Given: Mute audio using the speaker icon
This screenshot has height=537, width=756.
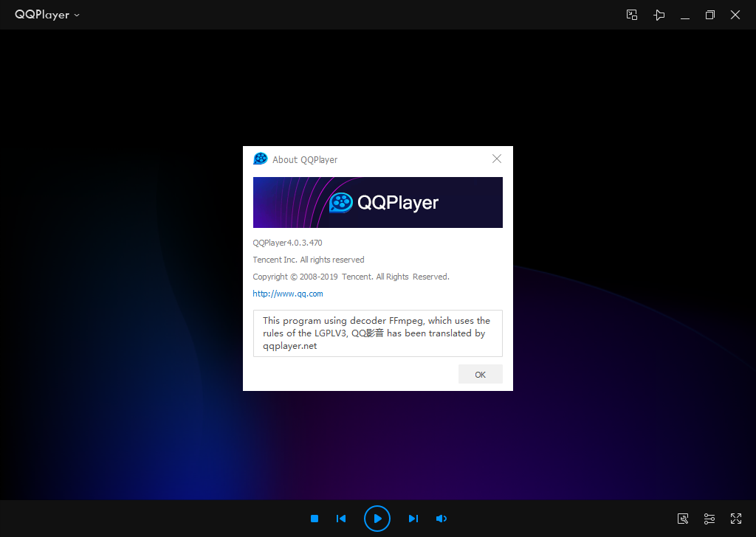Looking at the screenshot, I should (441, 519).
